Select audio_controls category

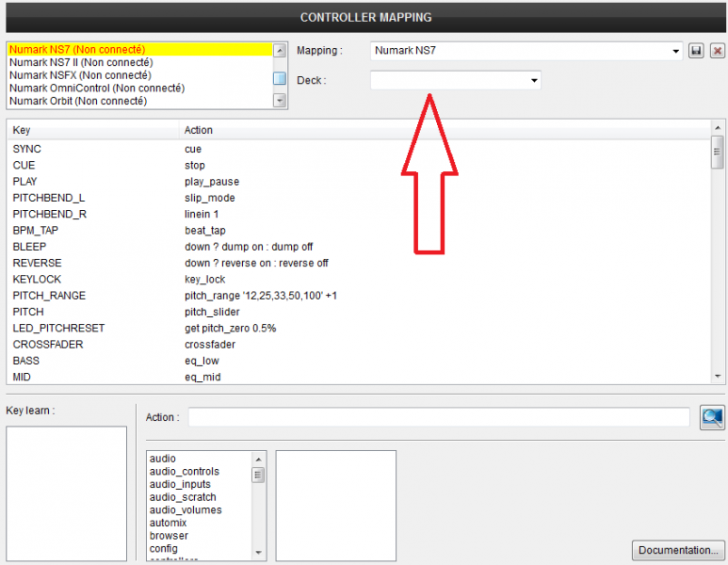[x=199, y=471]
